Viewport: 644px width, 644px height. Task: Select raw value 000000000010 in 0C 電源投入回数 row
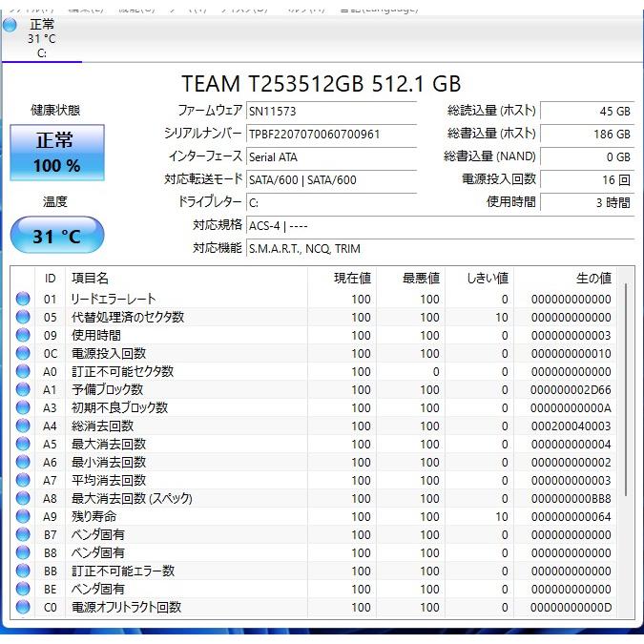(571, 354)
